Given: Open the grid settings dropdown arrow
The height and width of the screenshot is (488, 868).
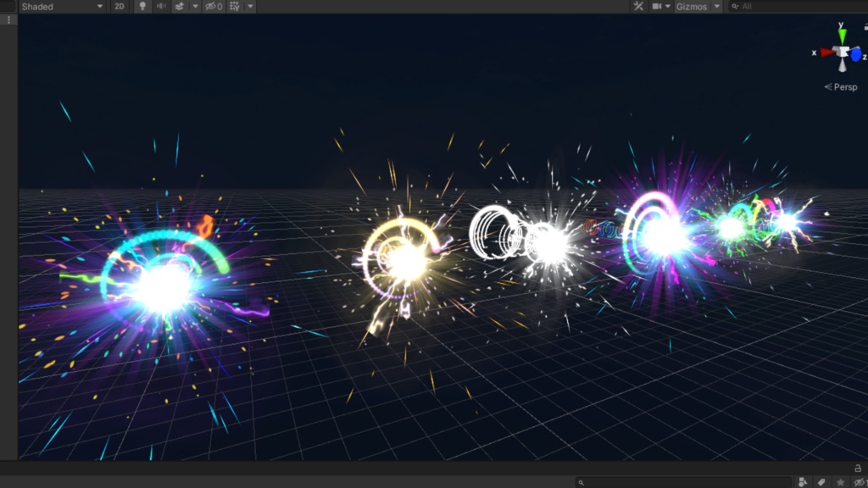Looking at the screenshot, I should tap(250, 7).
